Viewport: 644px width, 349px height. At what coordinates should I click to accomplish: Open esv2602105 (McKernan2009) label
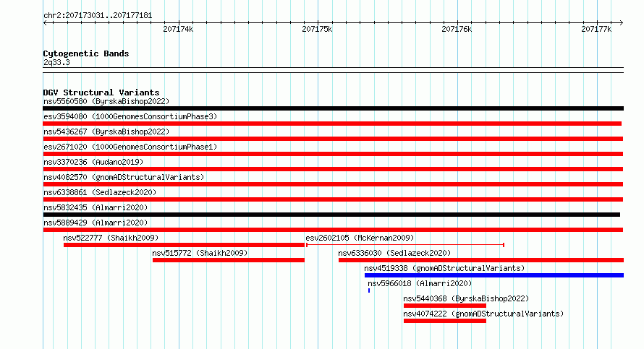pyautogui.click(x=360, y=238)
